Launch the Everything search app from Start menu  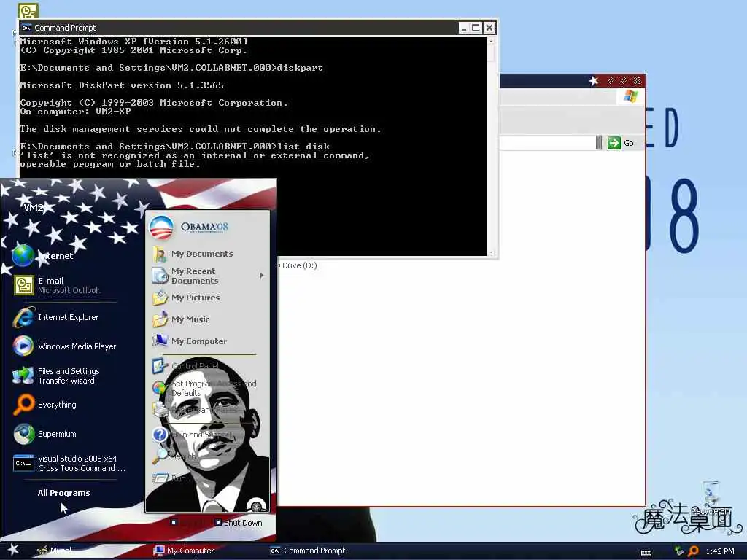click(45, 405)
